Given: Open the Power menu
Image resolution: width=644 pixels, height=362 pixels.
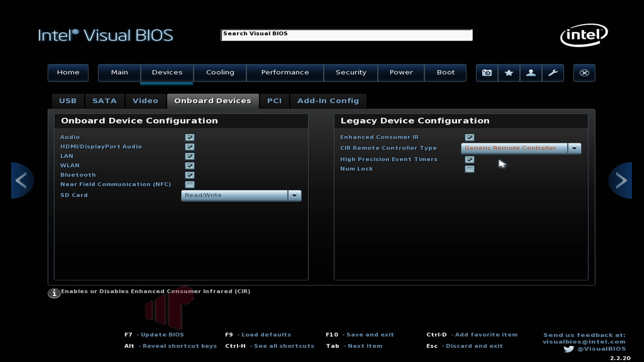Looking at the screenshot, I should coord(401,73).
